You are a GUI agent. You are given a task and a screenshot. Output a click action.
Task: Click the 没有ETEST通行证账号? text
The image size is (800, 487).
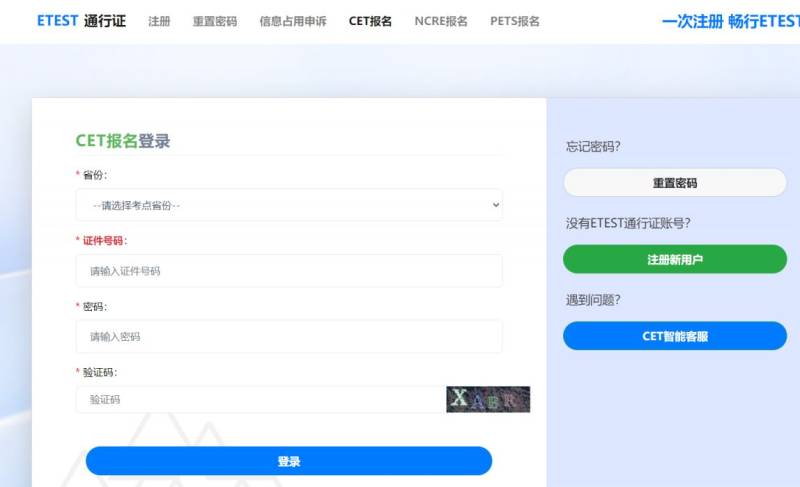click(x=628, y=223)
